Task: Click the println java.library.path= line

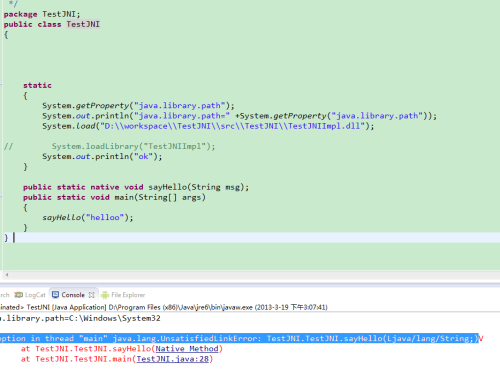Action: click(x=239, y=116)
